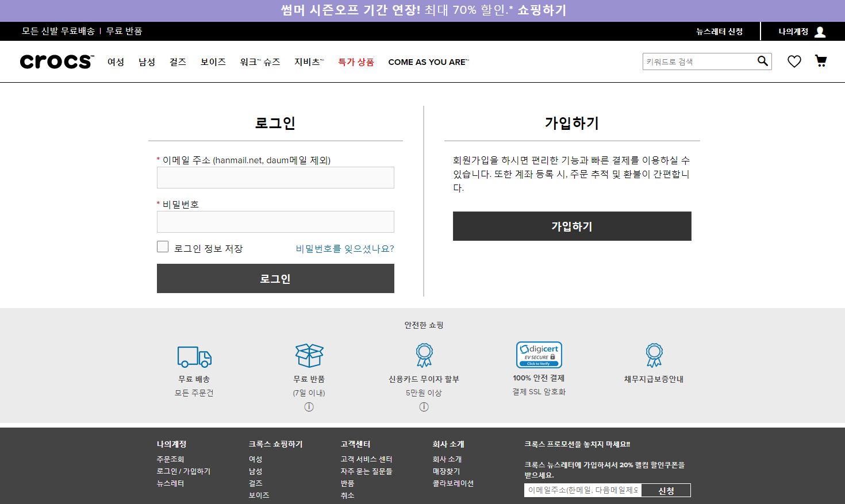
Task: Click footer 뉴스레터 link
Action: point(170,483)
